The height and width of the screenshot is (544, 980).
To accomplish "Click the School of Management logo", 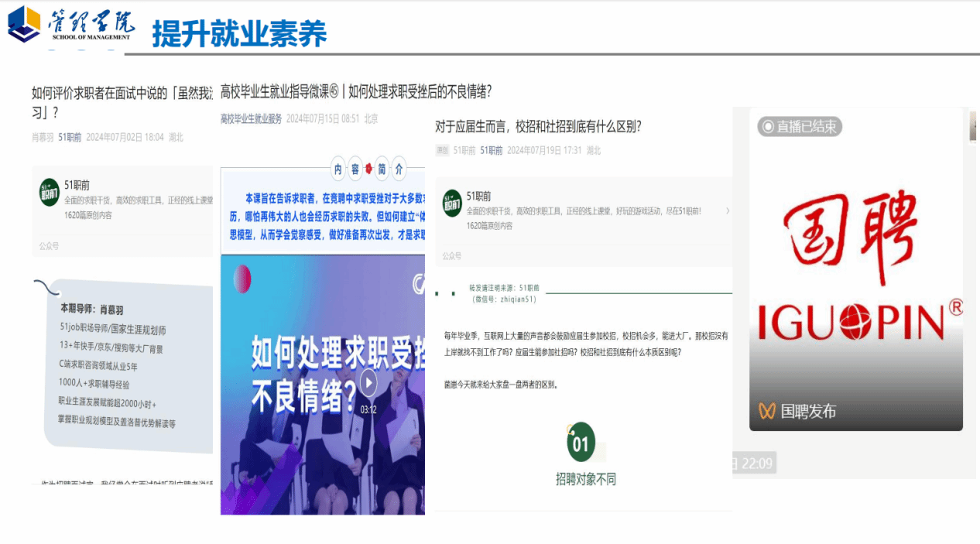I will [x=71, y=26].
